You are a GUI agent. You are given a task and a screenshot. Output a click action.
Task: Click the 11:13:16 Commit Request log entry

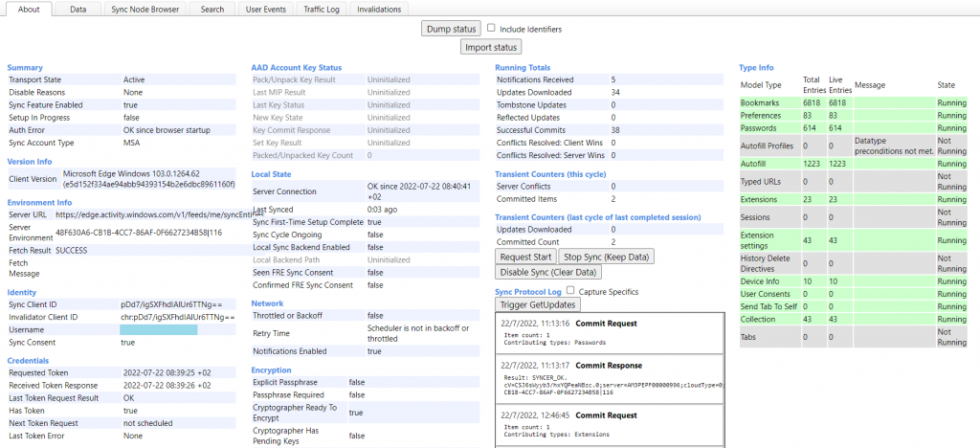(x=610, y=333)
